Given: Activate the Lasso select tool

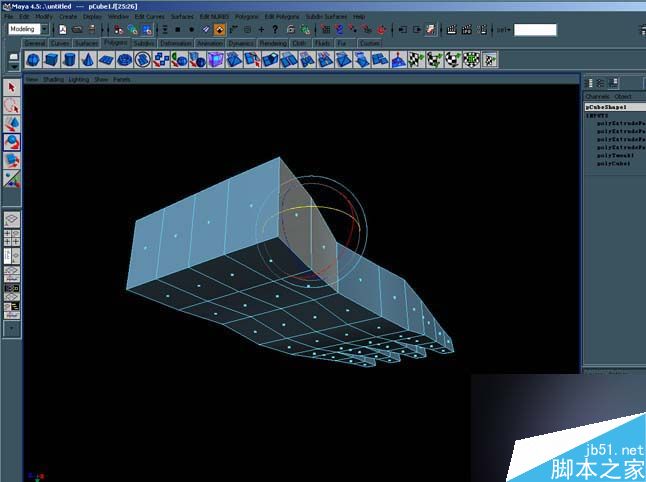Looking at the screenshot, I should tap(11, 105).
